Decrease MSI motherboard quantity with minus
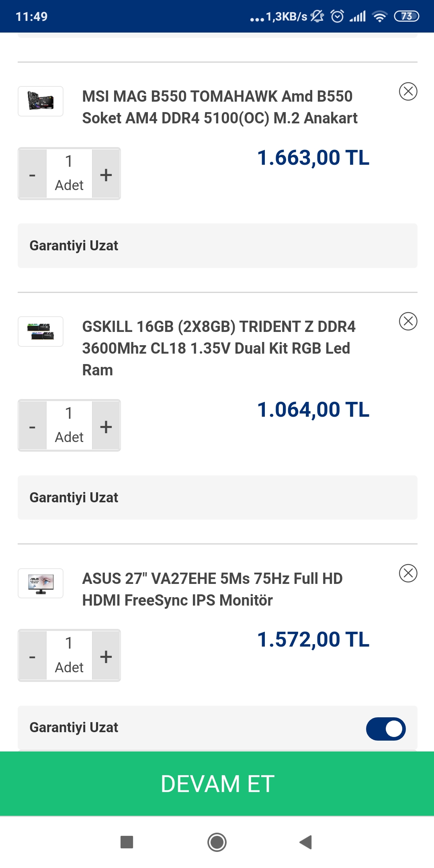 coord(33,174)
